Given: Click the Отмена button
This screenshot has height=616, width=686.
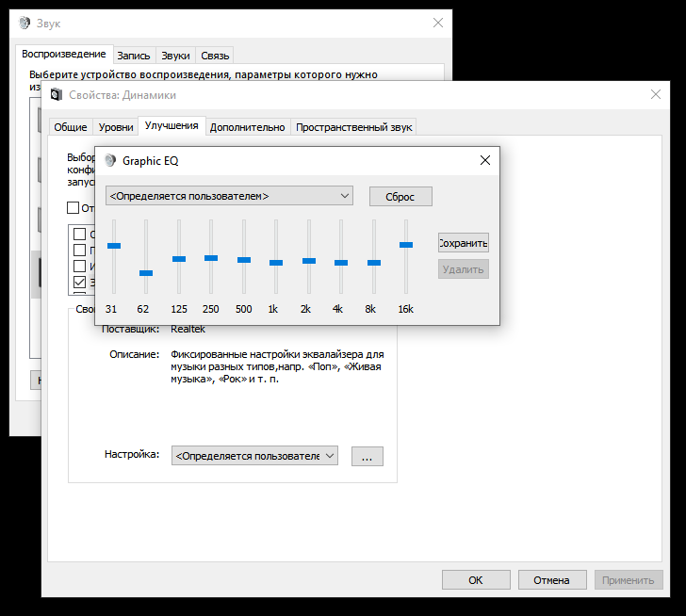Looking at the screenshot, I should click(552, 580).
